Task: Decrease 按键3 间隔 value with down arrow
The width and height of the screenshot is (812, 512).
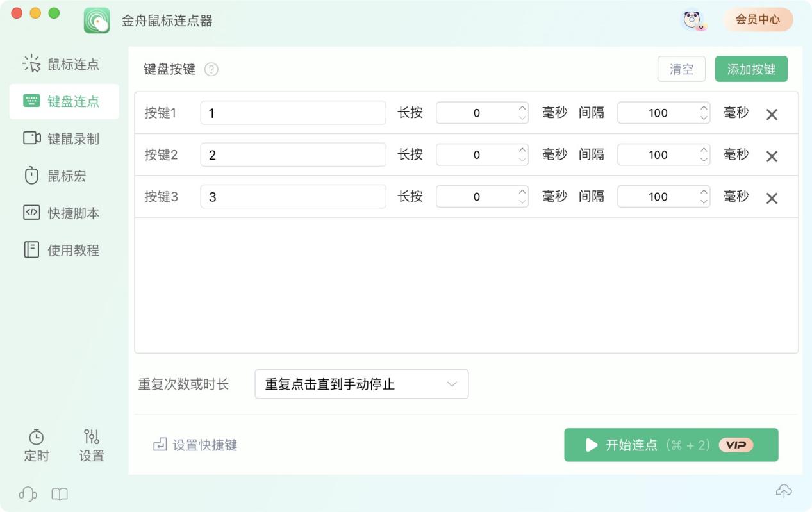Action: 704,202
